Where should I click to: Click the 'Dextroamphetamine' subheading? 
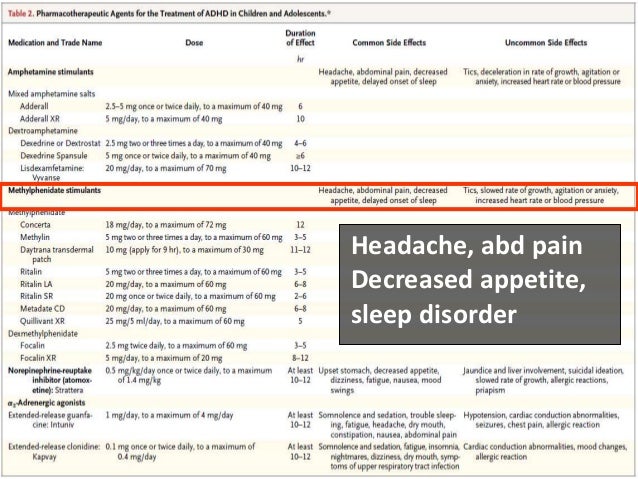point(43,131)
